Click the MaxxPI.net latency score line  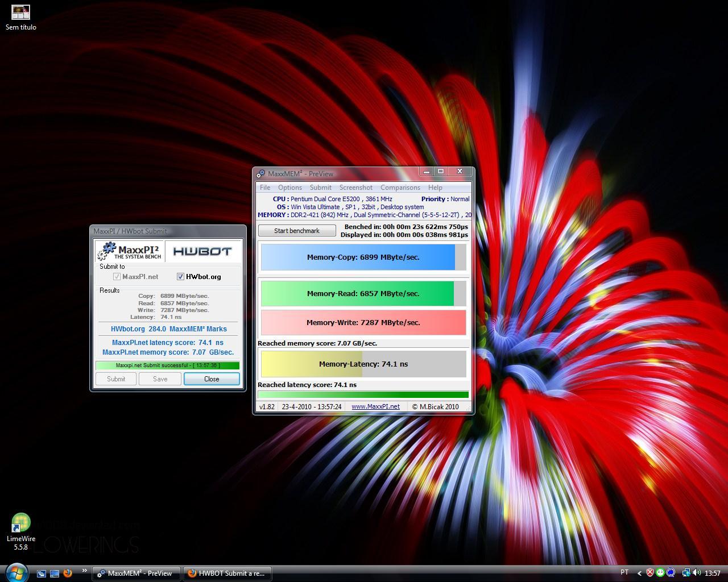pos(168,343)
